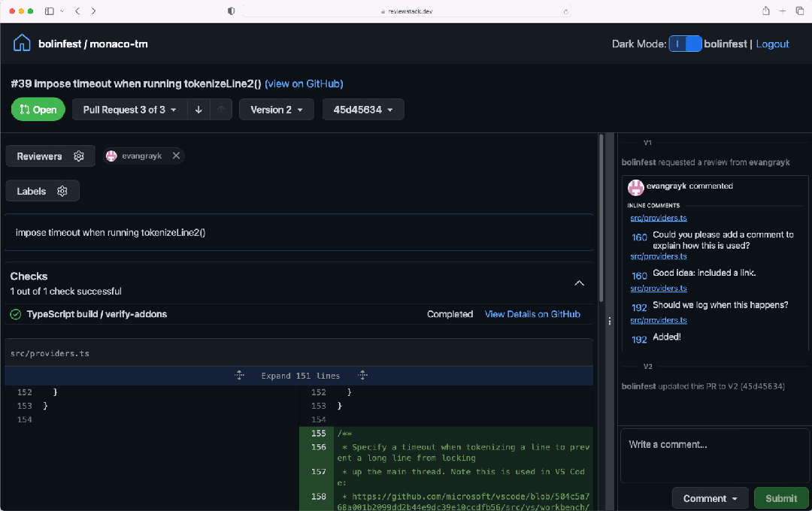Screen dimensions: 812x511
Task: Open View Details on GitHub link
Action: pyautogui.click(x=532, y=314)
